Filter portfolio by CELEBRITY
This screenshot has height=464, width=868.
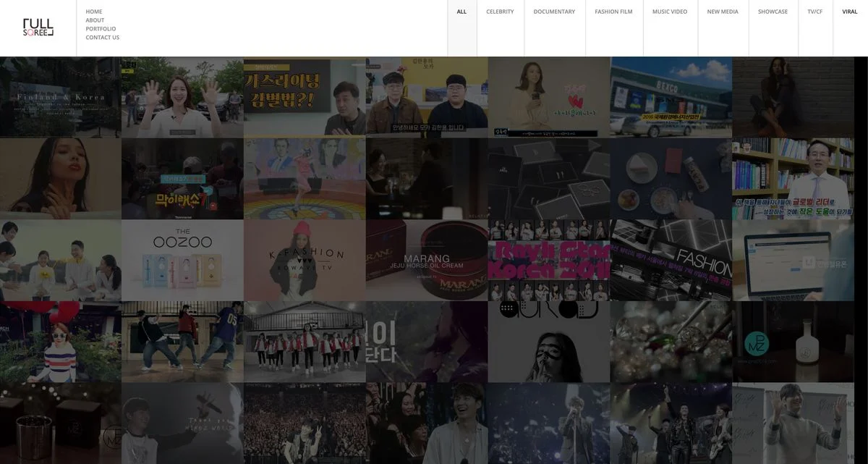pyautogui.click(x=500, y=12)
